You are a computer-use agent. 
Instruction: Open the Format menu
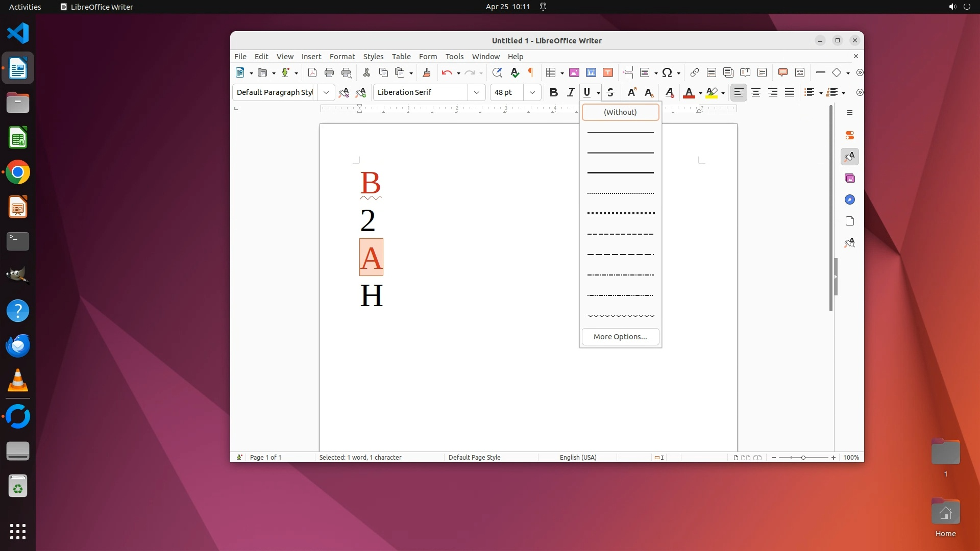tap(342, 57)
